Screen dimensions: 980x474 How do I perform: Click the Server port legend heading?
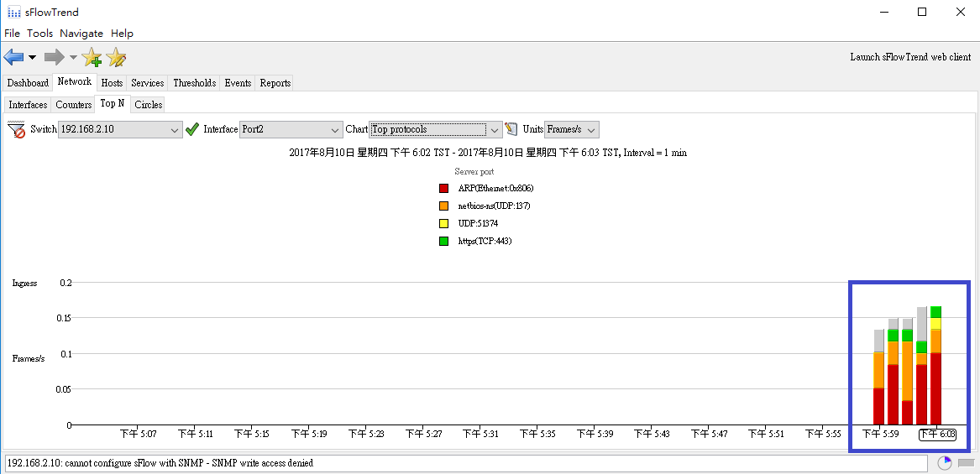pos(474,171)
